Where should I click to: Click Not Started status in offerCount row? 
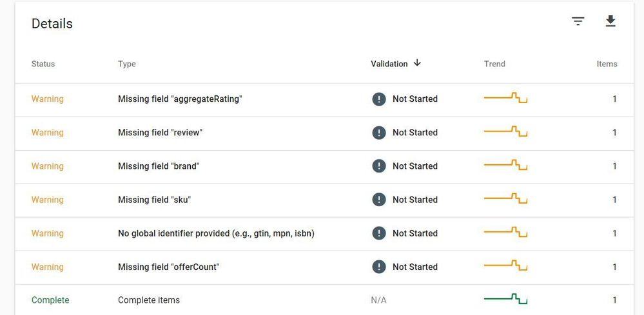click(415, 267)
